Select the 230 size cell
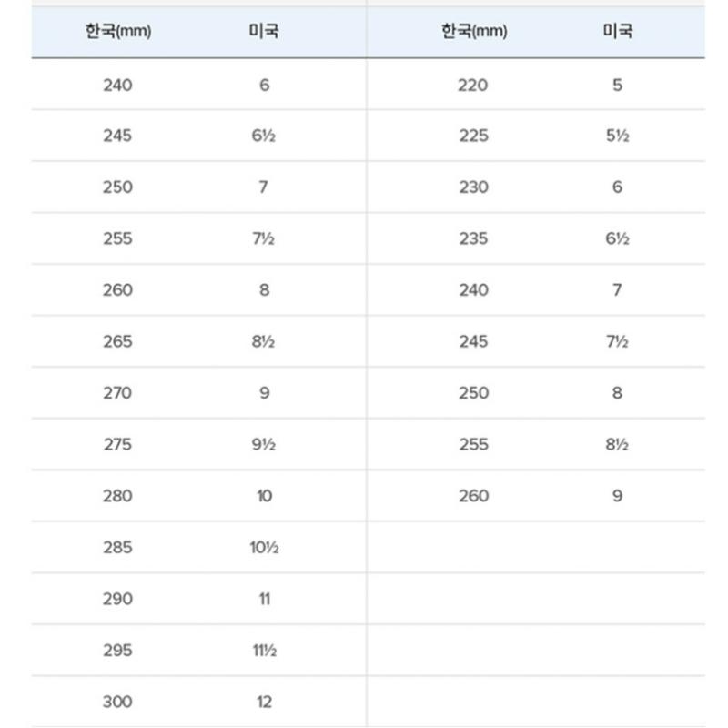 (x=473, y=187)
